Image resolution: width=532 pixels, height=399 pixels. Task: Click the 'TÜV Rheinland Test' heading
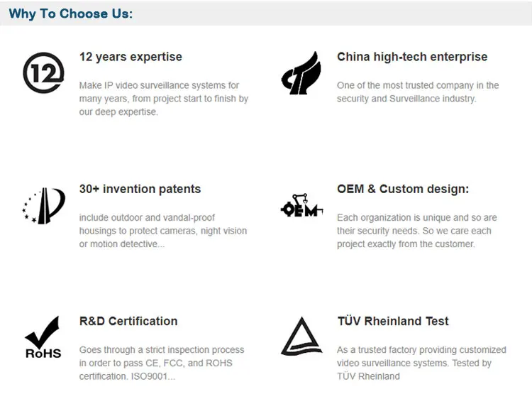coord(393,321)
